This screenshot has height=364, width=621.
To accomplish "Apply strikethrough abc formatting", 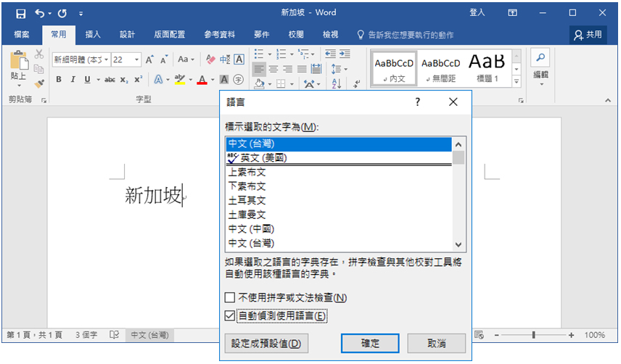I will tap(110, 80).
